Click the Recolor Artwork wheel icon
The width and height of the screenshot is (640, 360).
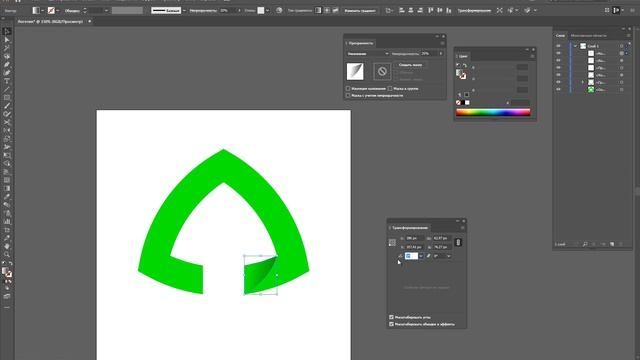click(279, 10)
